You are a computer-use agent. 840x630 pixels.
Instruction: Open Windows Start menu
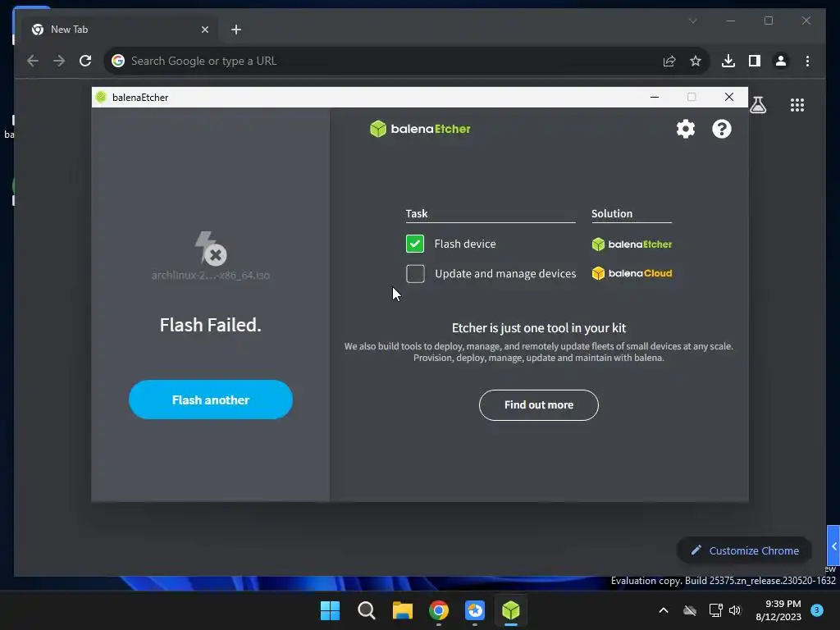tap(330, 610)
